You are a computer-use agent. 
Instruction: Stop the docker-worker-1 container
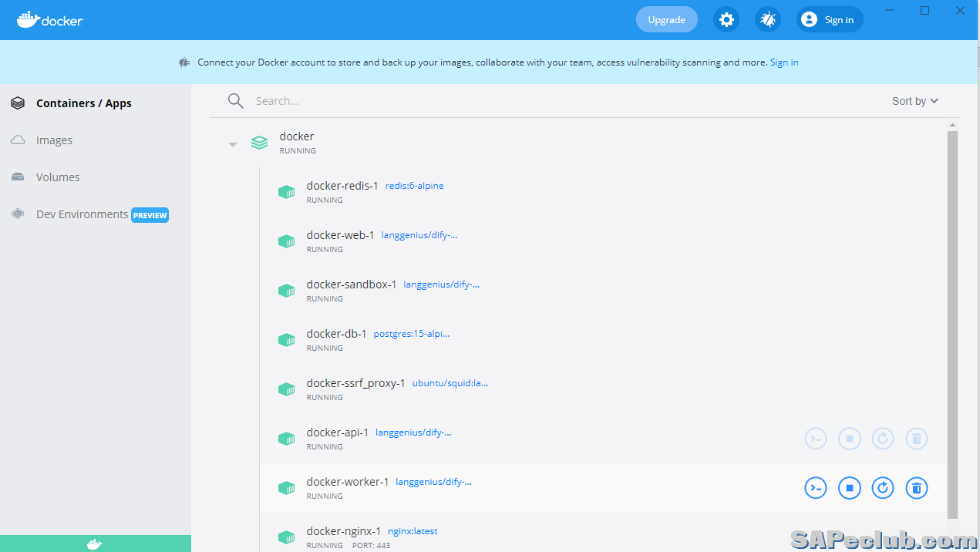coord(849,488)
